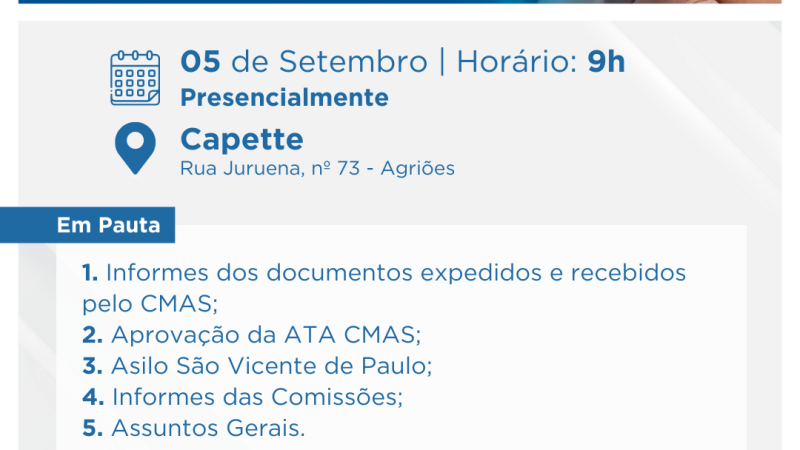Click the bold "05" day number
The height and width of the screenshot is (450, 800).
tap(201, 62)
